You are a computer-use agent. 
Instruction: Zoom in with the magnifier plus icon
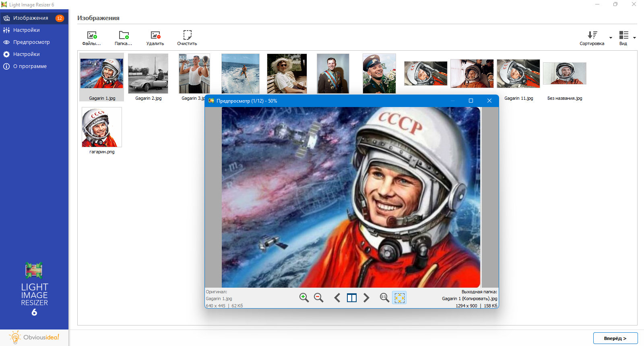click(304, 298)
